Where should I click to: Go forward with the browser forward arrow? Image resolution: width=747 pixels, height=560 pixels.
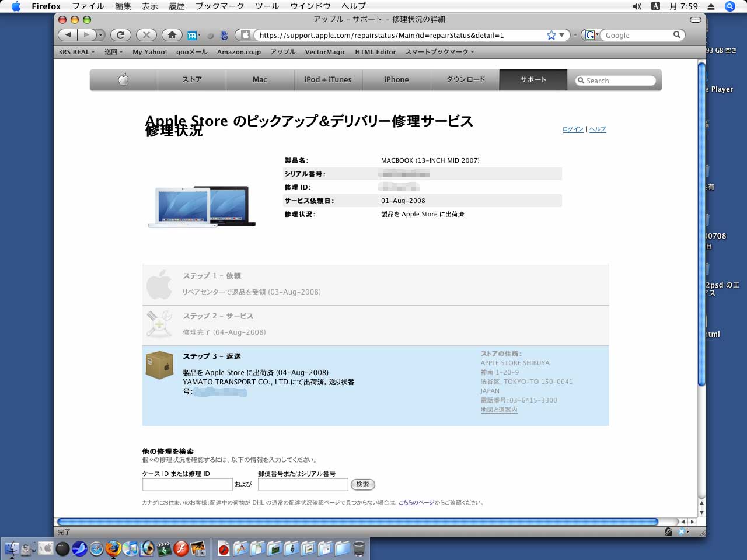pos(86,35)
